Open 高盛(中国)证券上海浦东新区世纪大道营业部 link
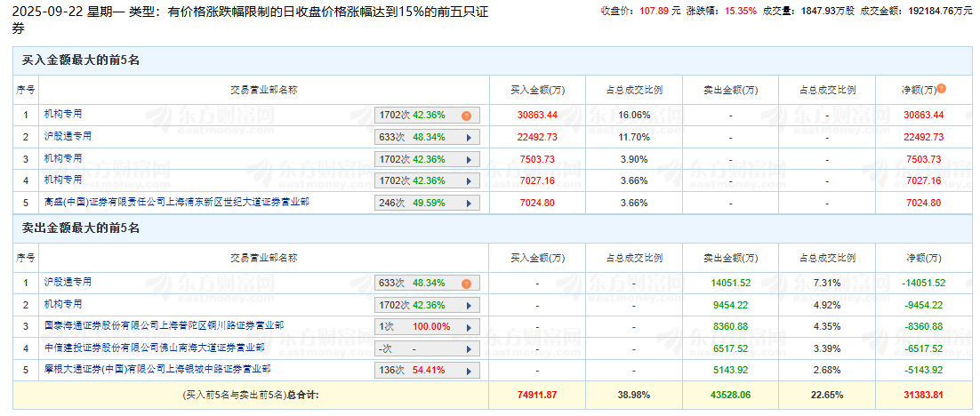Image resolution: width=980 pixels, height=416 pixels. pyautogui.click(x=176, y=202)
